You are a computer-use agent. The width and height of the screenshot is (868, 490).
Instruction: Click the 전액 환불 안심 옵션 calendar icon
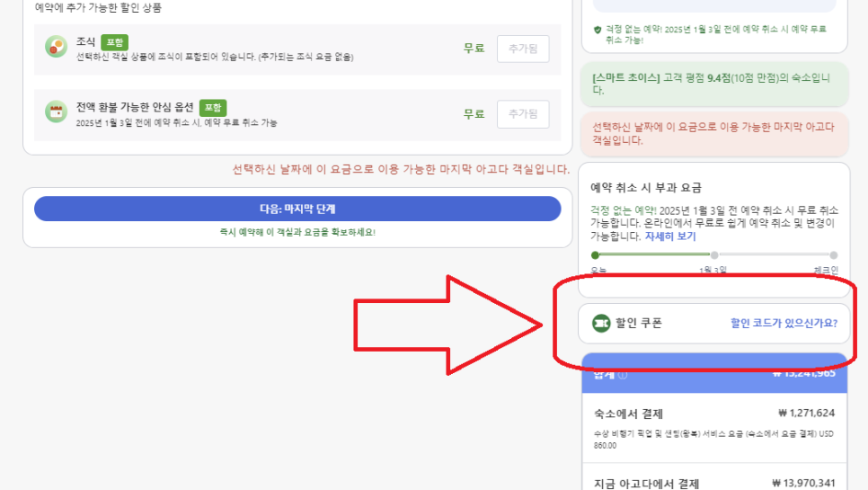click(56, 111)
